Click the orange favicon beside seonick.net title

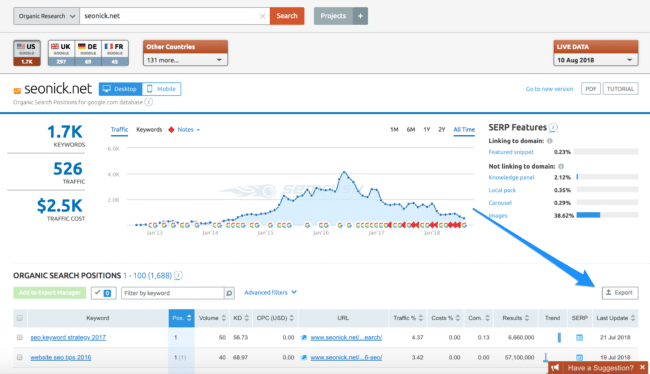(17, 90)
